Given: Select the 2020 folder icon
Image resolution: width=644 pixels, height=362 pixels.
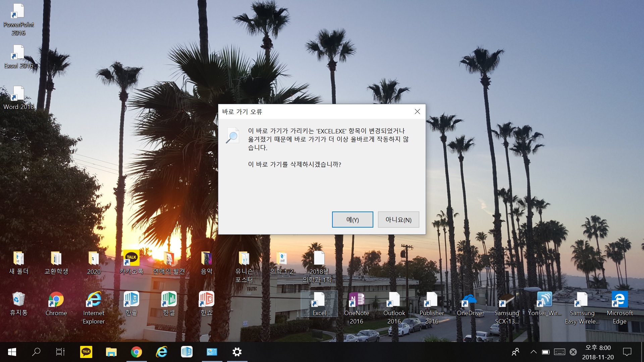Looking at the screenshot, I should tap(94, 263).
